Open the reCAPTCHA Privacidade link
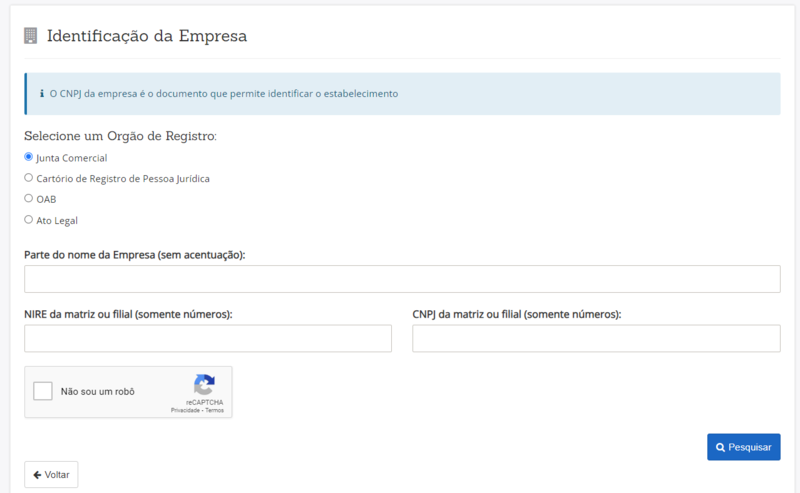Viewport: 800px width, 493px height. (185, 410)
